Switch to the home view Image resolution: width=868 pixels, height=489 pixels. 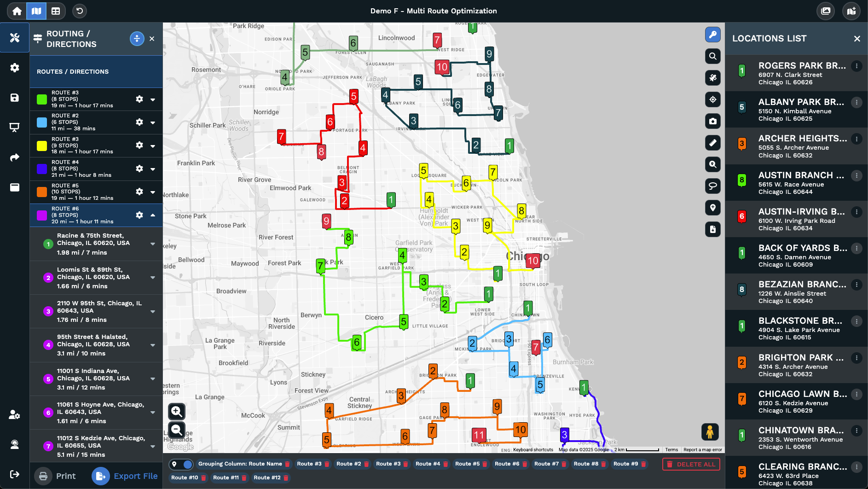(17, 11)
